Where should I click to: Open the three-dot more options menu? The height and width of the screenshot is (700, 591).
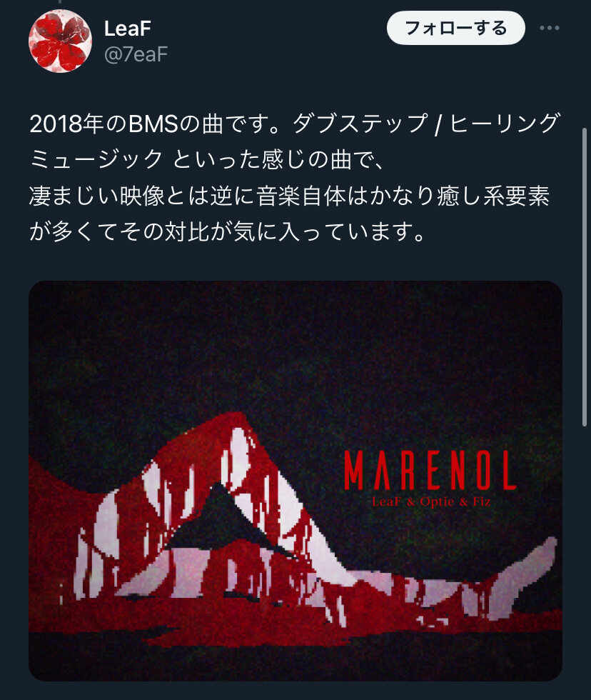549,28
